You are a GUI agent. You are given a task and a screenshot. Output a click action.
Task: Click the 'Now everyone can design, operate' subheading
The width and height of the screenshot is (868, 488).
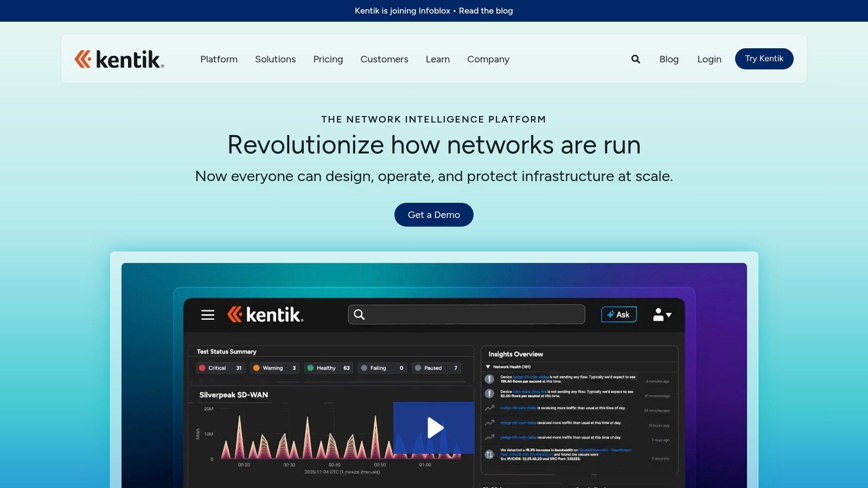[434, 176]
